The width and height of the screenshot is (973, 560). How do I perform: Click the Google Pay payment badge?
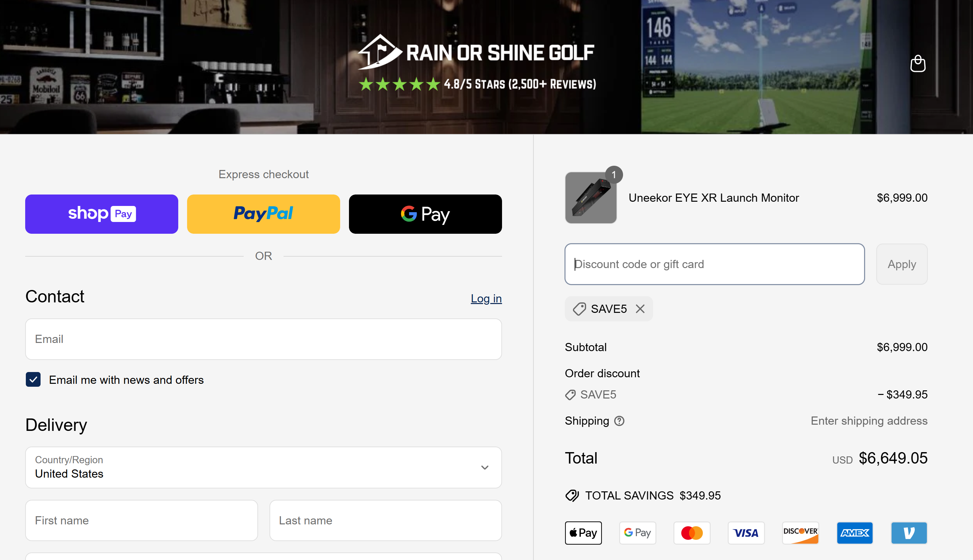coord(637,533)
